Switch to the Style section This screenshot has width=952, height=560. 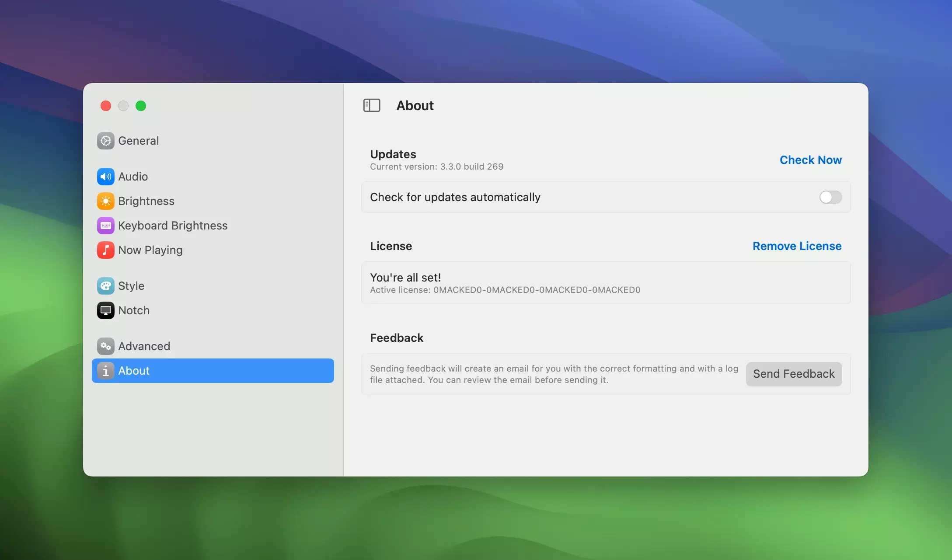click(131, 286)
